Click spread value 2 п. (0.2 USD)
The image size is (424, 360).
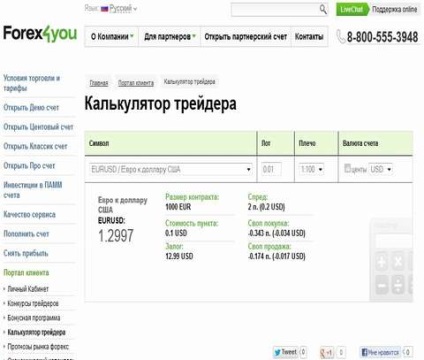tap(266, 207)
